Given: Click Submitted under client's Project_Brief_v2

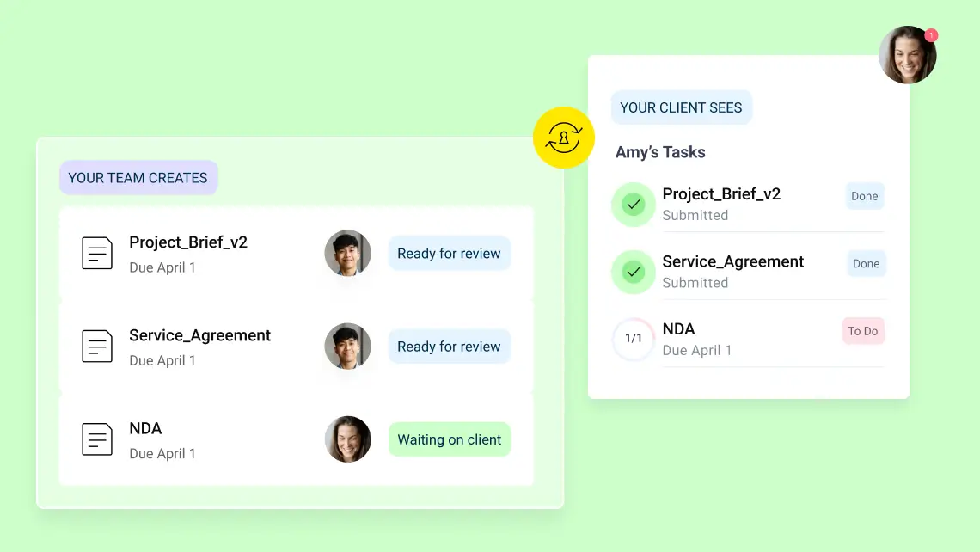Looking at the screenshot, I should (x=695, y=215).
